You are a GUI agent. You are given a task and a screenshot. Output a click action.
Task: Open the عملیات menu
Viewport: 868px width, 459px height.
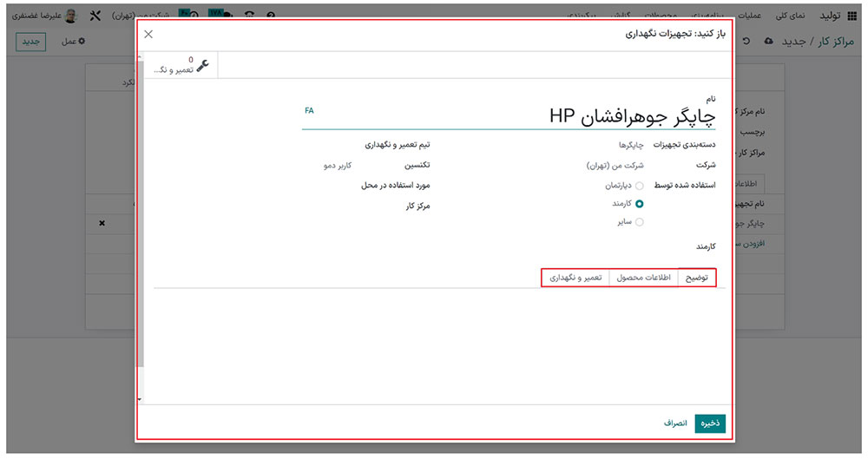[750, 16]
